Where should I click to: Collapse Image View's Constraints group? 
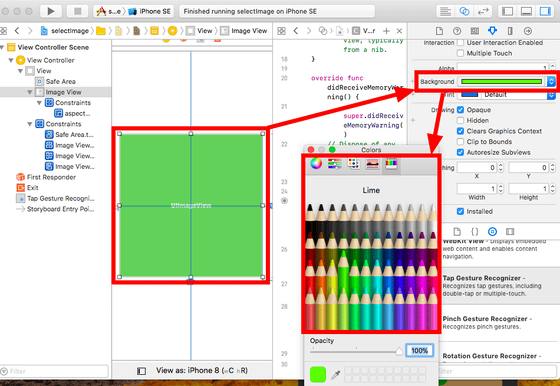click(x=39, y=103)
